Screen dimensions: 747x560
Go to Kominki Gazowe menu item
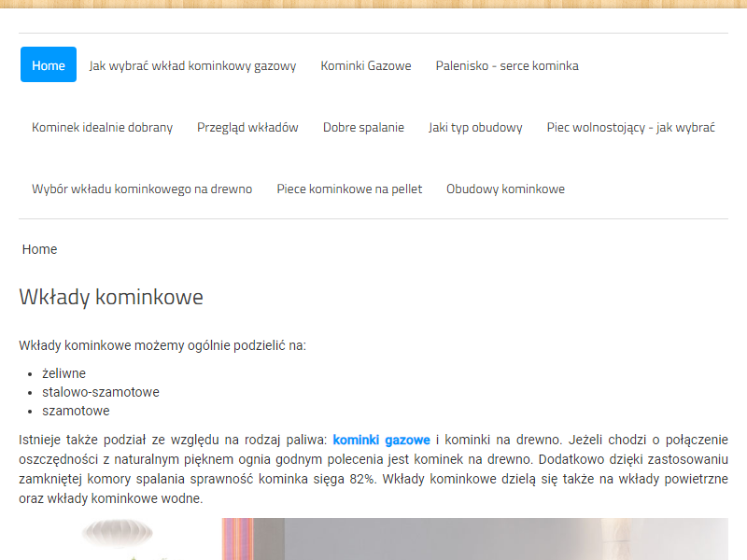(366, 65)
